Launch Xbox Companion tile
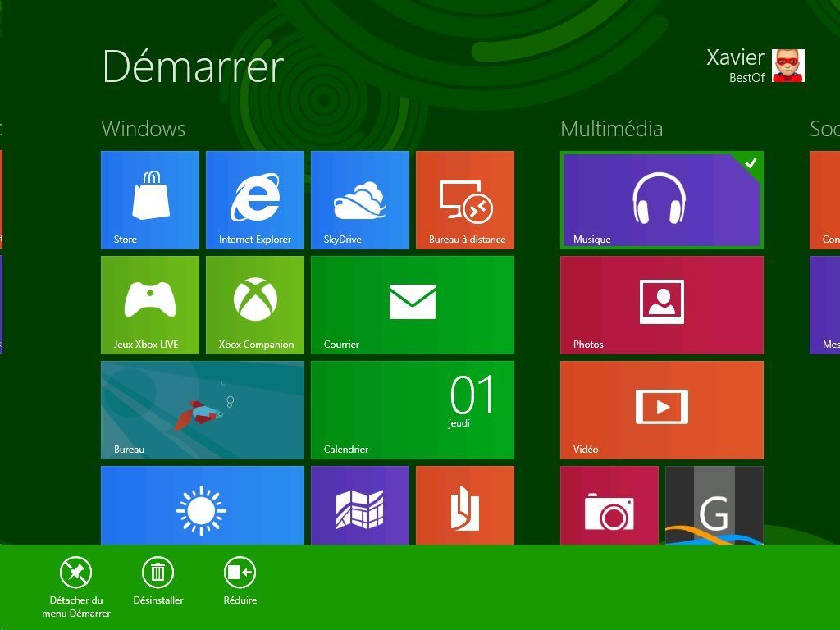Viewport: 840px width, 630px height. point(255,305)
